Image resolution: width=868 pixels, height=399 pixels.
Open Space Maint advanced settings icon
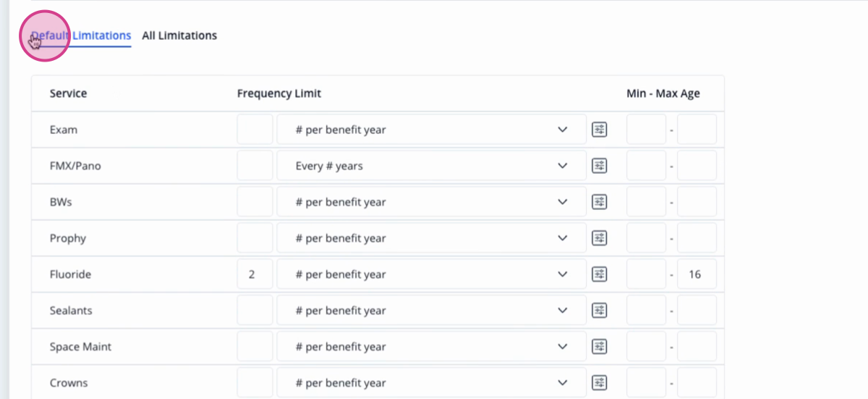coord(600,347)
